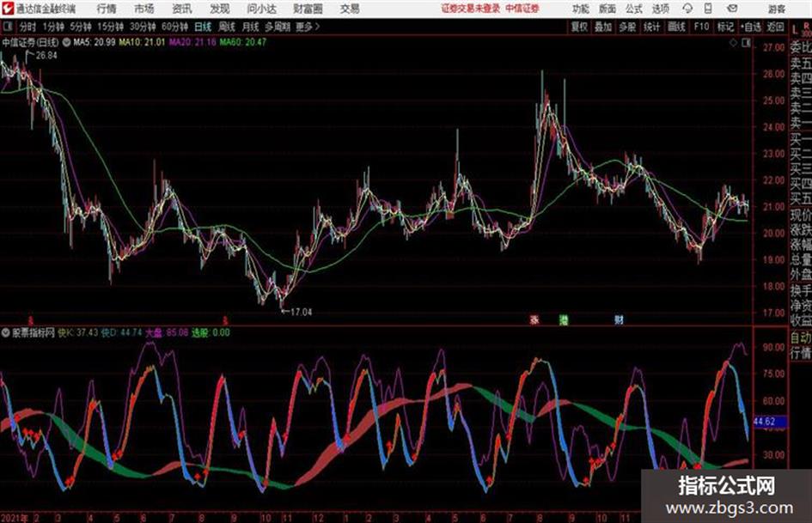Screen dimensions: 812x523
Task: Click the 财 financial info marker icon
Action: [x=619, y=319]
